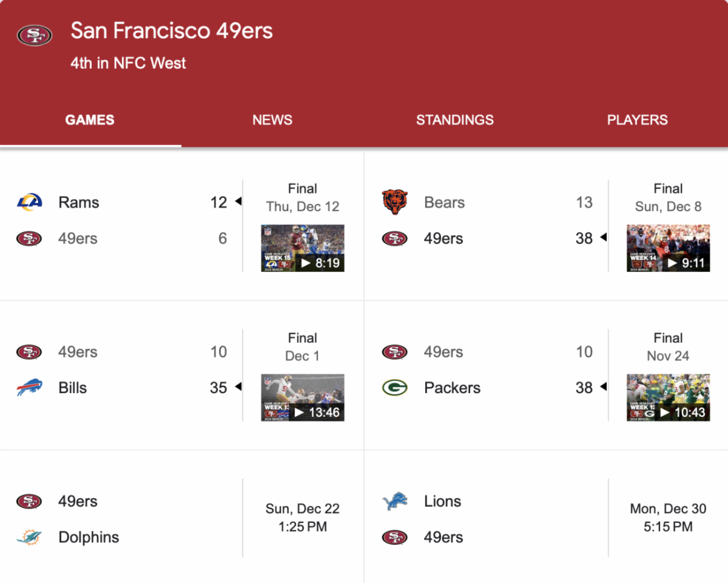Click the San Francisco 49ers title
The width and height of the screenshot is (728, 583).
point(172,31)
